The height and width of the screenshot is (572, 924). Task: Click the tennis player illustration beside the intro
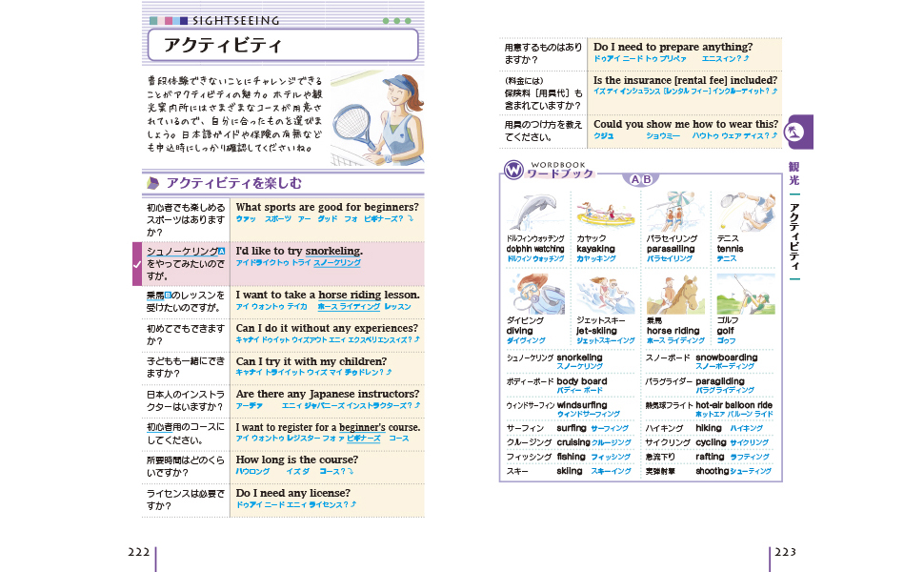click(x=378, y=119)
